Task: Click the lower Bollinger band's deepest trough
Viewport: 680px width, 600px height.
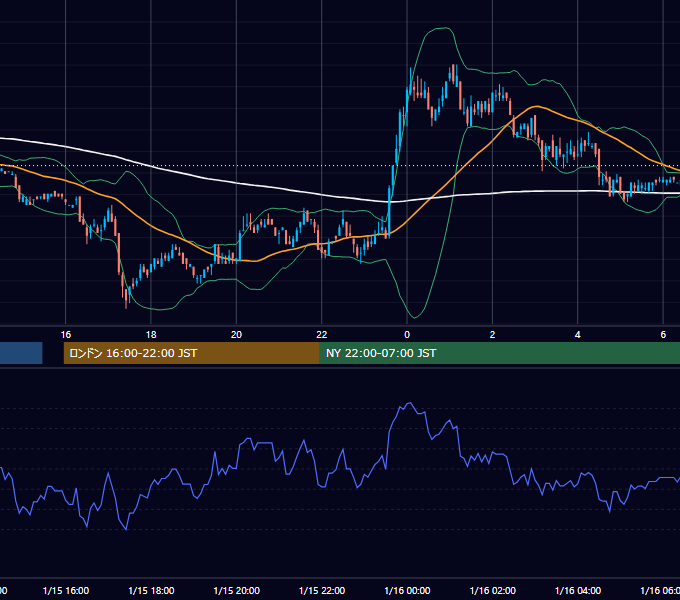Action: click(414, 317)
